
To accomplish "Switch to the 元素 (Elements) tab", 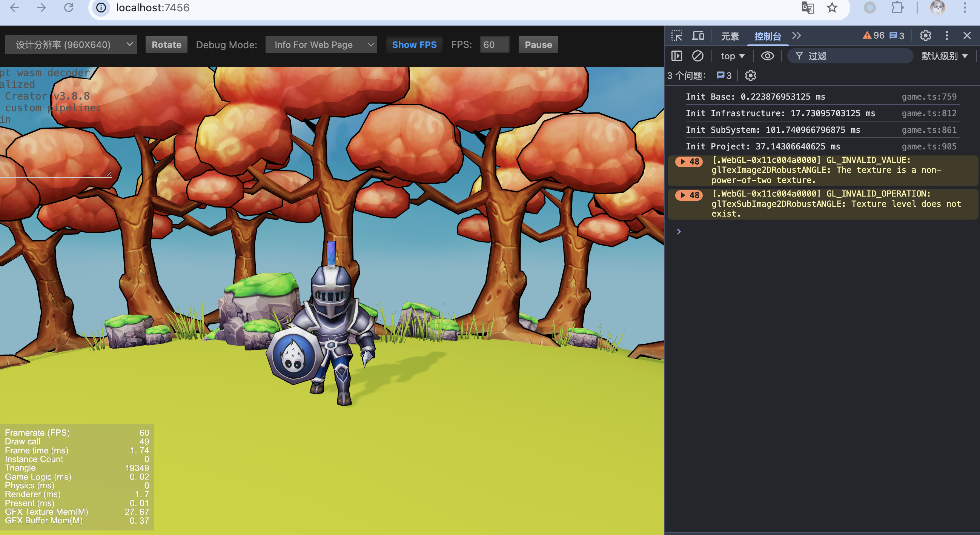I will (x=730, y=36).
